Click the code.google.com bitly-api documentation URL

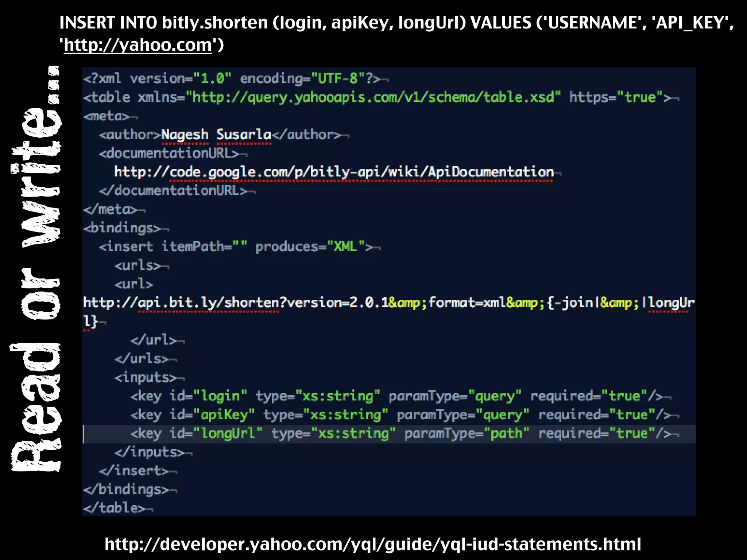pos(334,172)
